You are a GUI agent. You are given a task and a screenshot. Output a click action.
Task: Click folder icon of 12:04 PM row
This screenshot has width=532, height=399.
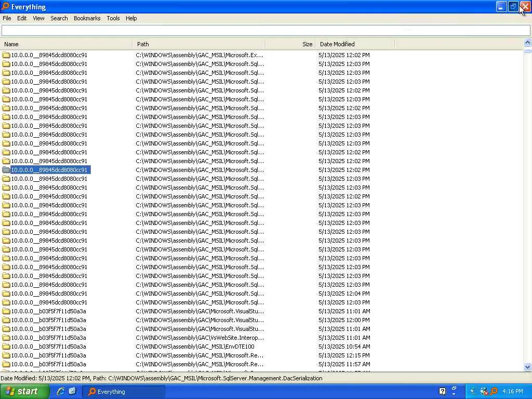pos(6,294)
